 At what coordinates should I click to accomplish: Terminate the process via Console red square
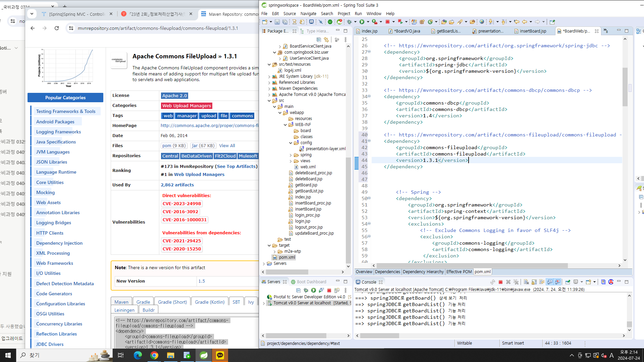(x=500, y=282)
